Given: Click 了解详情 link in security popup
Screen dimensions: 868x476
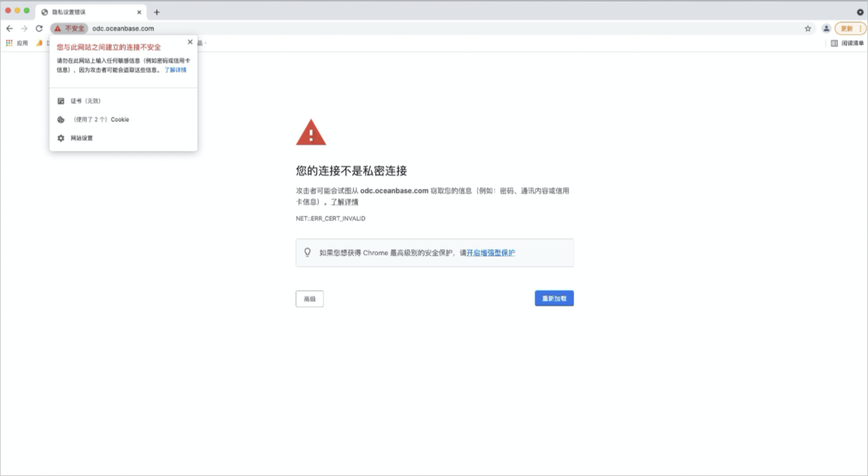Looking at the screenshot, I should coord(175,70).
